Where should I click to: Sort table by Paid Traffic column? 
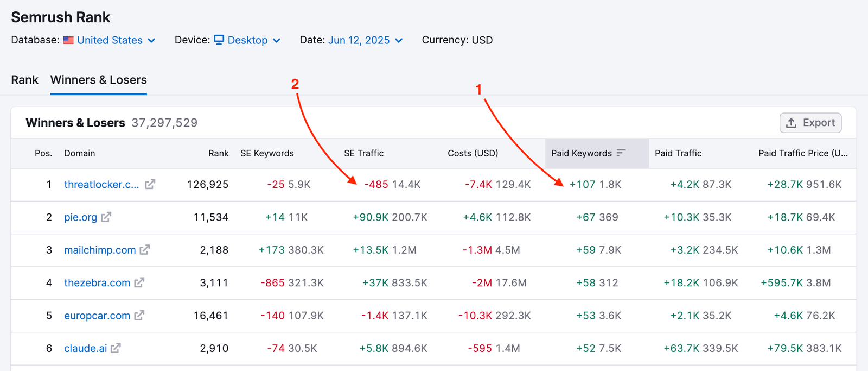(678, 153)
